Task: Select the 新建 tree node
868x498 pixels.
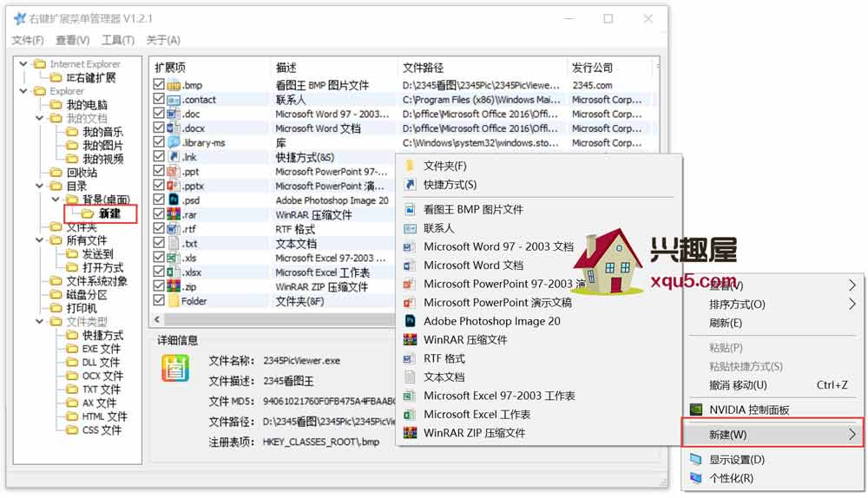Action: click(109, 213)
